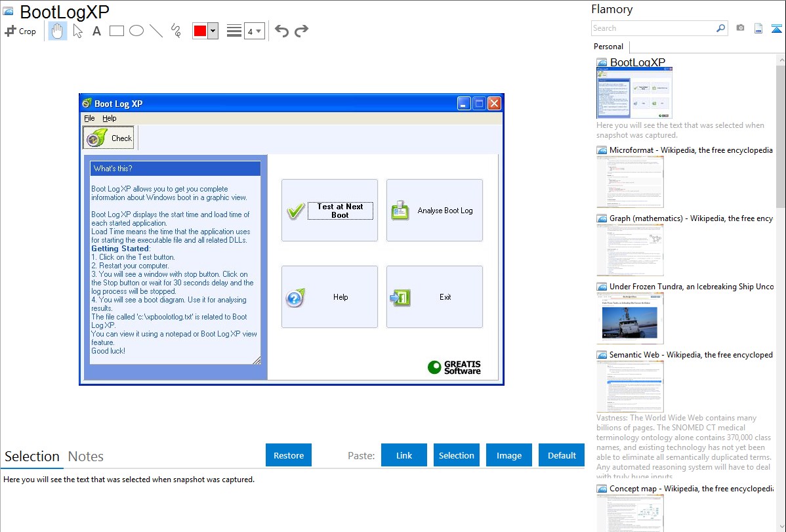Select the straight line tool
This screenshot has height=532, width=786.
click(156, 31)
